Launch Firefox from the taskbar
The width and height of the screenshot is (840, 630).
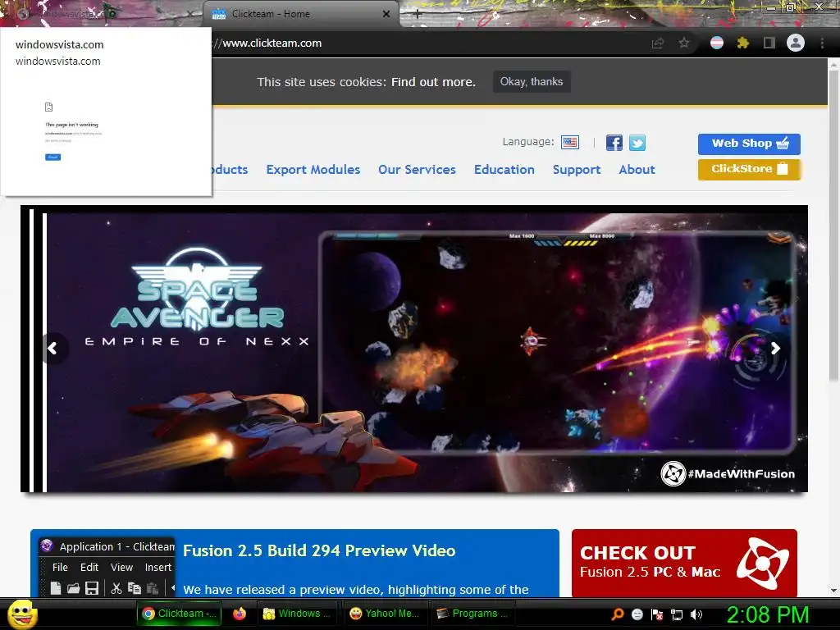pos(240,614)
